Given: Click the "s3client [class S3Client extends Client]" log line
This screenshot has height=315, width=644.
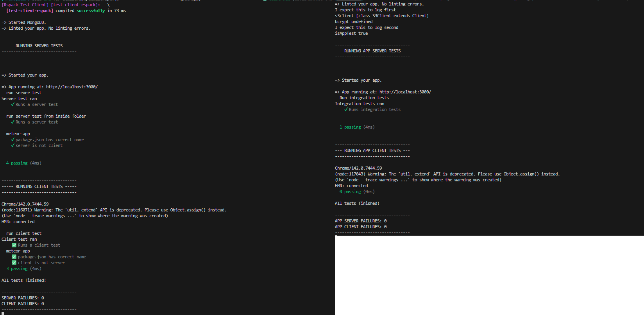Looking at the screenshot, I should click(381, 16).
